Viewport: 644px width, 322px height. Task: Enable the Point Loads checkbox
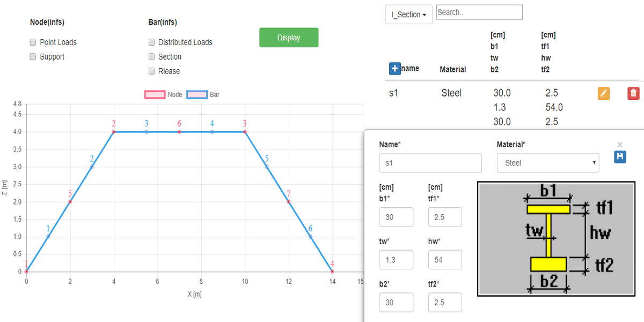pyautogui.click(x=33, y=42)
